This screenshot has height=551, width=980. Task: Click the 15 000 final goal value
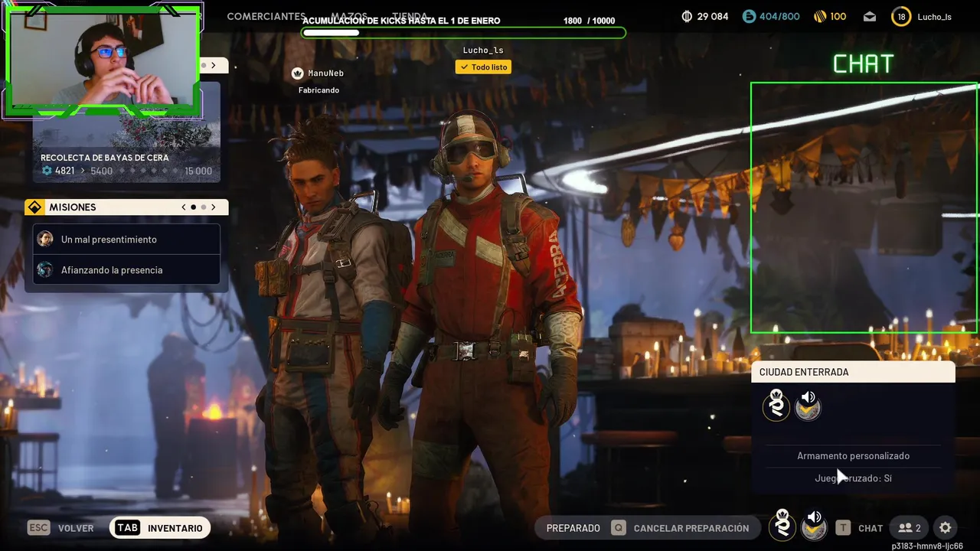[x=198, y=171]
